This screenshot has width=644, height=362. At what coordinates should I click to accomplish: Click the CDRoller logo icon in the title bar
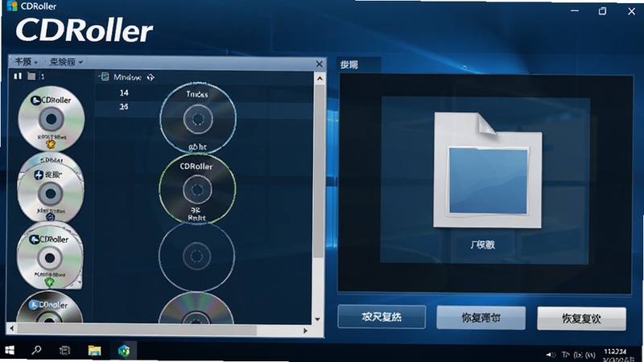[x=12, y=6]
